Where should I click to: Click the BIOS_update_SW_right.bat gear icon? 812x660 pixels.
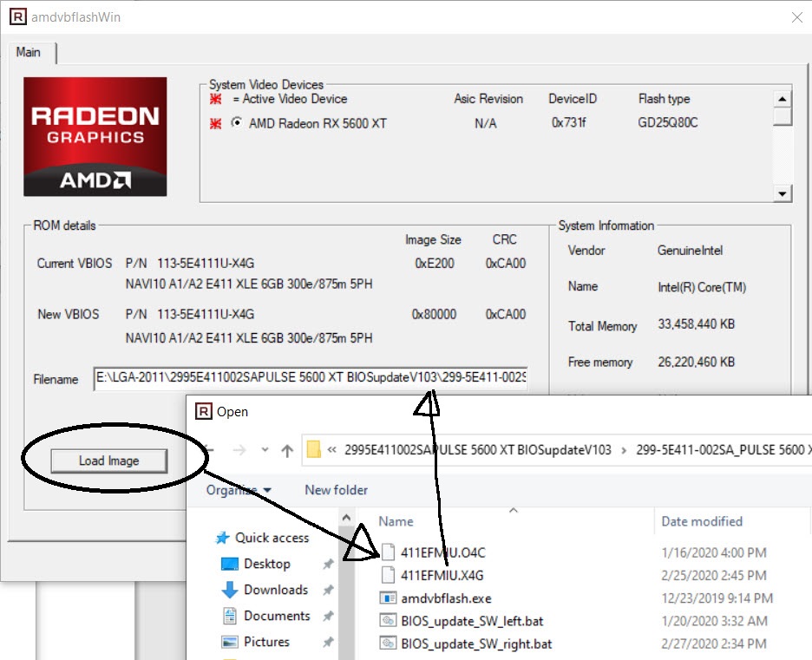click(388, 644)
